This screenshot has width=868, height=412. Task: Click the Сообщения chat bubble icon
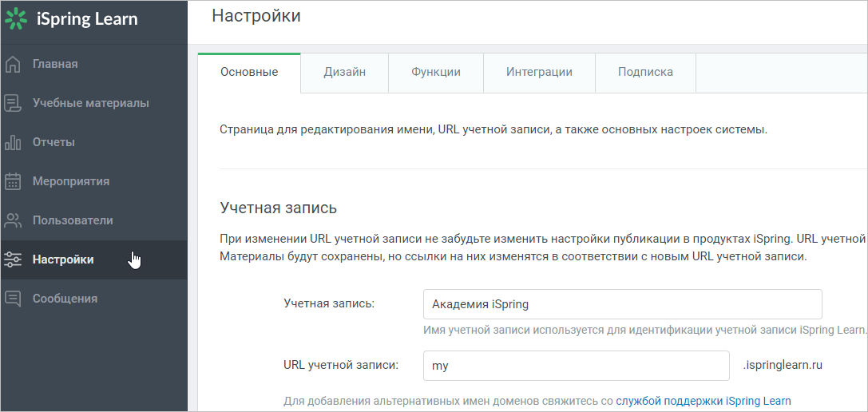12,299
